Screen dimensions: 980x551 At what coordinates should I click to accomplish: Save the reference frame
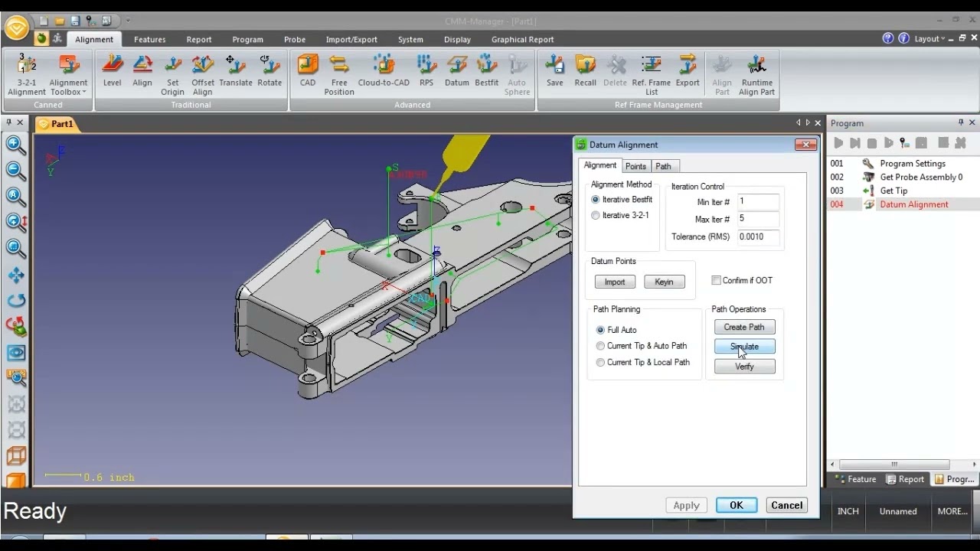[555, 71]
